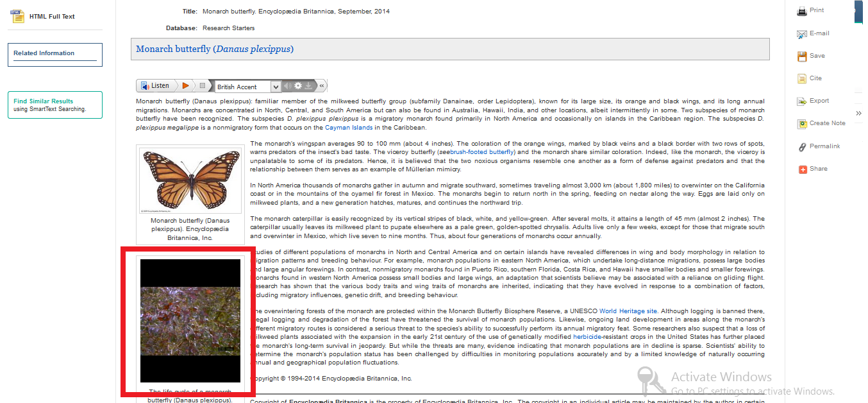Open the HTML Full Text view
The width and height of the screenshot is (868, 403).
(x=44, y=16)
